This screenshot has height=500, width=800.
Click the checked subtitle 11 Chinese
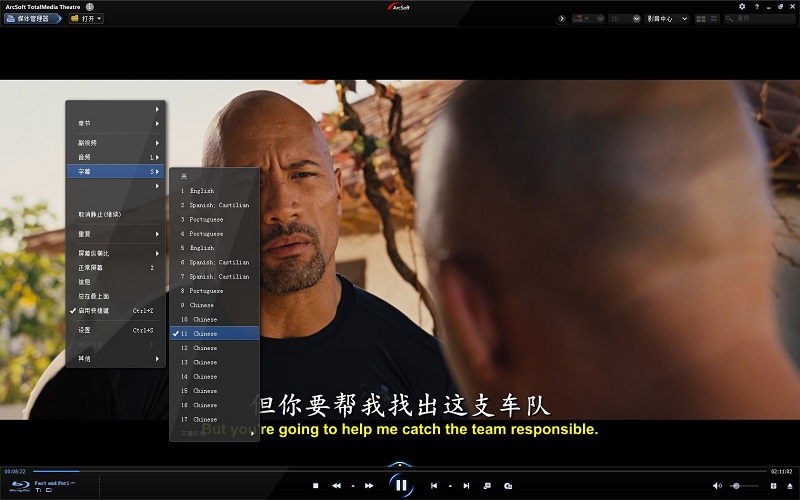[214, 334]
